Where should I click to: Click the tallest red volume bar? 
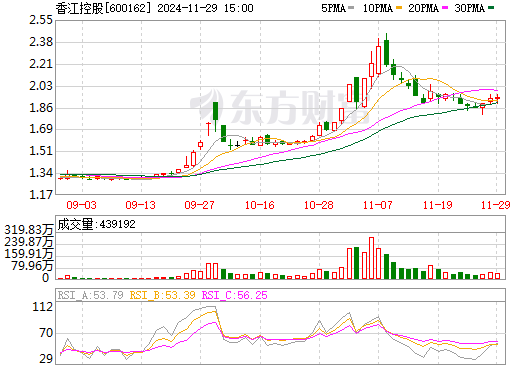click(371, 258)
